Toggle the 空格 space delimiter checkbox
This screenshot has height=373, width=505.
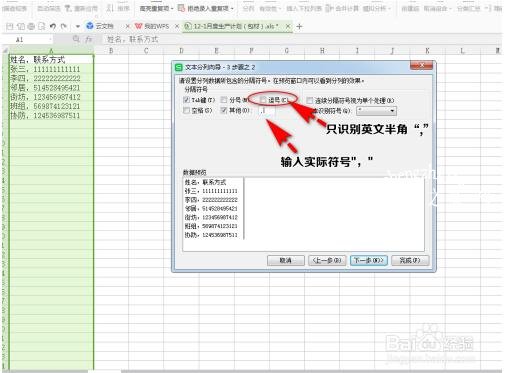pos(187,110)
